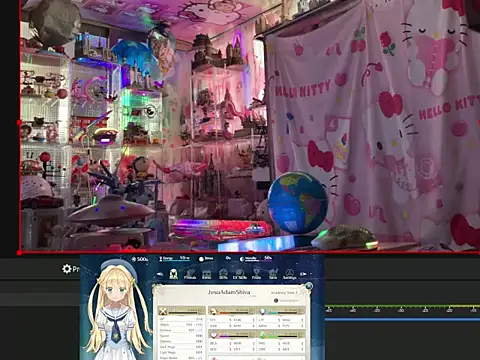The image size is (480, 360).
Task: Click the Academy Year label
Action: pos(284,292)
